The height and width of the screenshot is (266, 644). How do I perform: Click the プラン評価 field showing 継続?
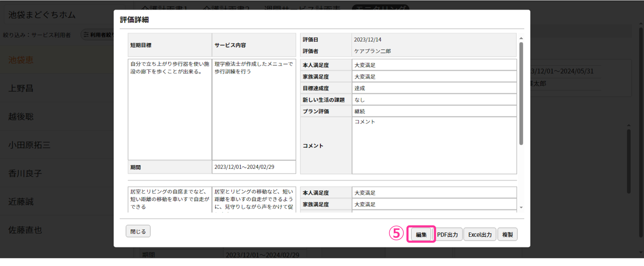coord(434,112)
